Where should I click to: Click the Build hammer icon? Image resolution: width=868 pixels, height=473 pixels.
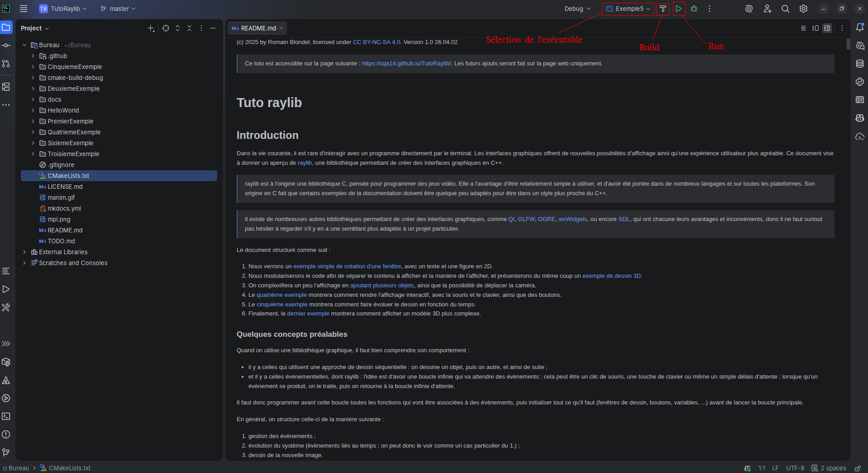(x=663, y=9)
